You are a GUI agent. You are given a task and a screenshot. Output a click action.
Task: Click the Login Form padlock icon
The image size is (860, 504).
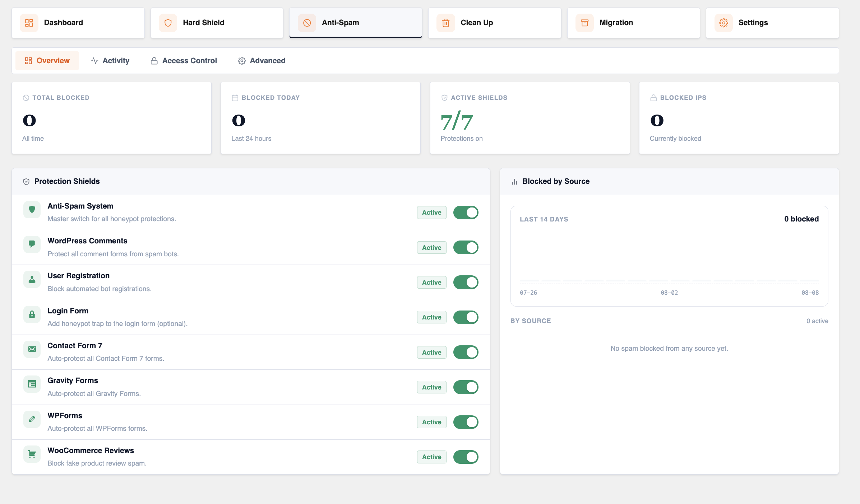[x=32, y=314]
